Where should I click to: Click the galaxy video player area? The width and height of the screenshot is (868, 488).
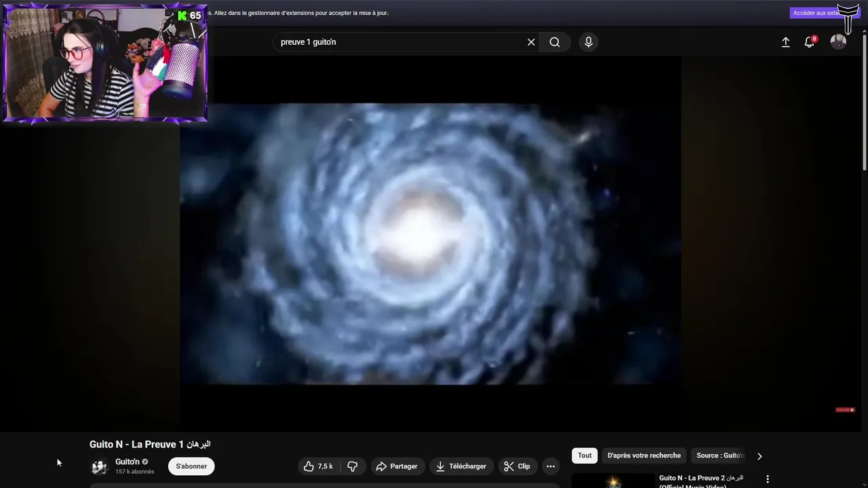pyautogui.click(x=430, y=243)
